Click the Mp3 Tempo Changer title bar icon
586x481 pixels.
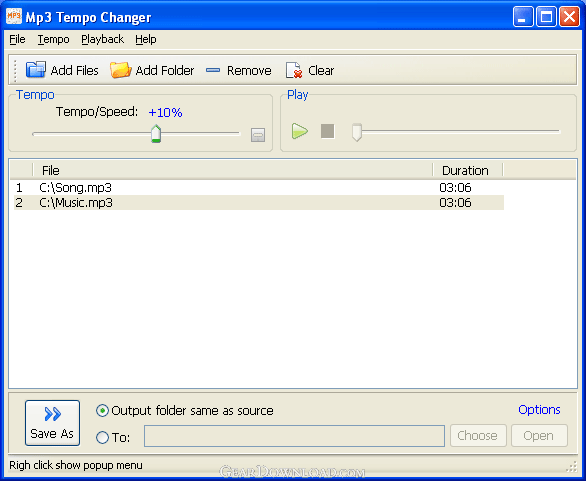[x=14, y=16]
